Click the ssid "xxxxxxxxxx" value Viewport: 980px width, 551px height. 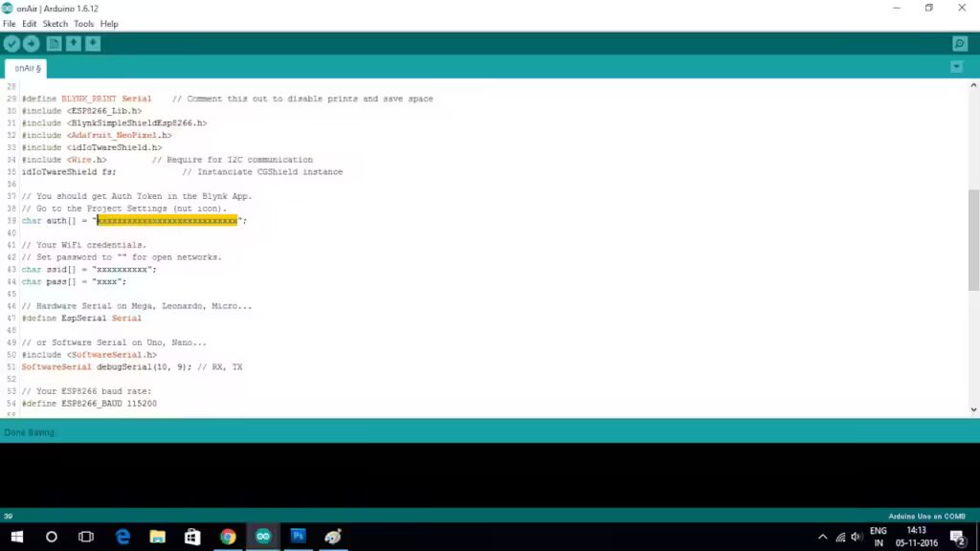(123, 269)
